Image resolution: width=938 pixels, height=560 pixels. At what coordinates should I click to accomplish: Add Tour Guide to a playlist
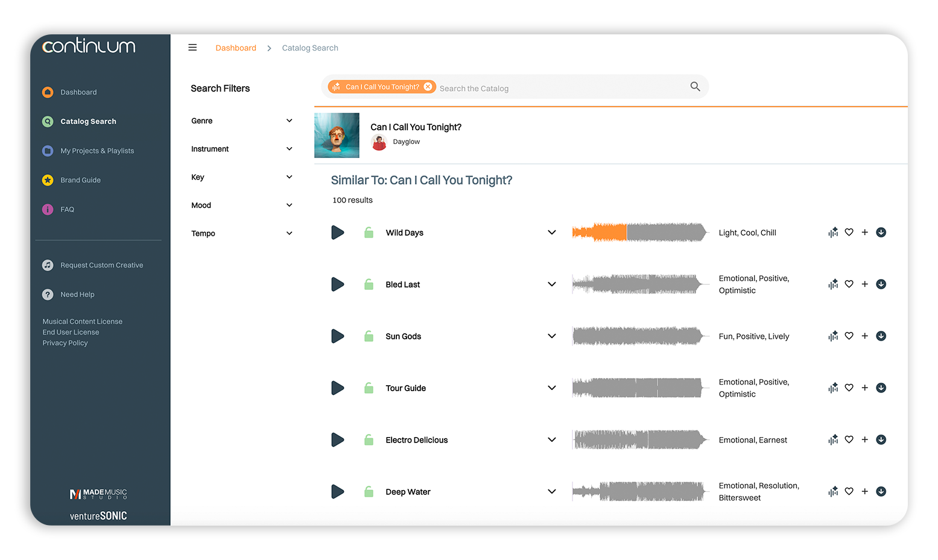864,388
